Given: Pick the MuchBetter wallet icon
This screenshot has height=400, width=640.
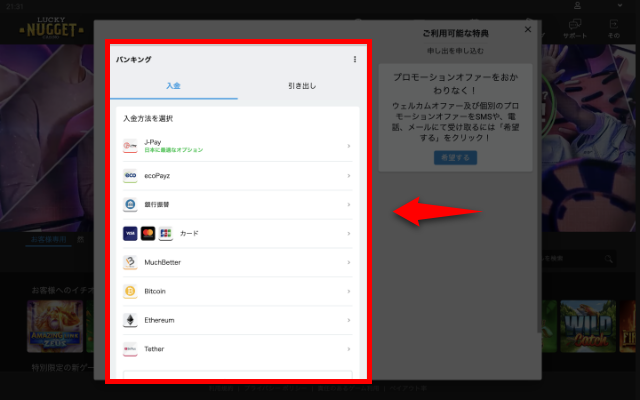Looking at the screenshot, I should (x=130, y=262).
